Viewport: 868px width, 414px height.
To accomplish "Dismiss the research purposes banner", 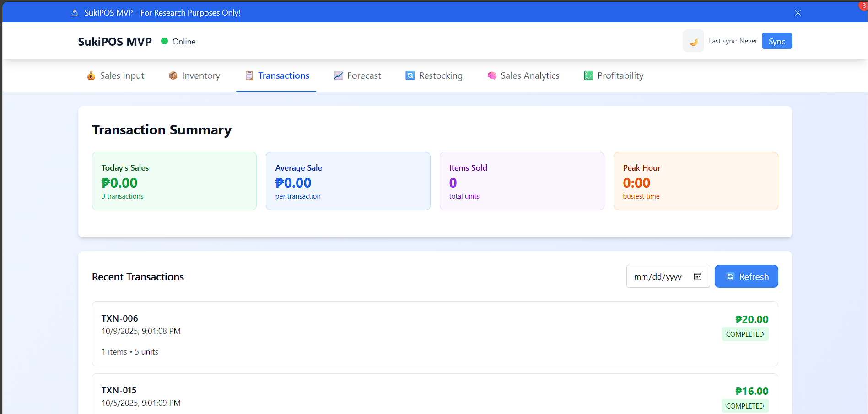I will point(798,13).
